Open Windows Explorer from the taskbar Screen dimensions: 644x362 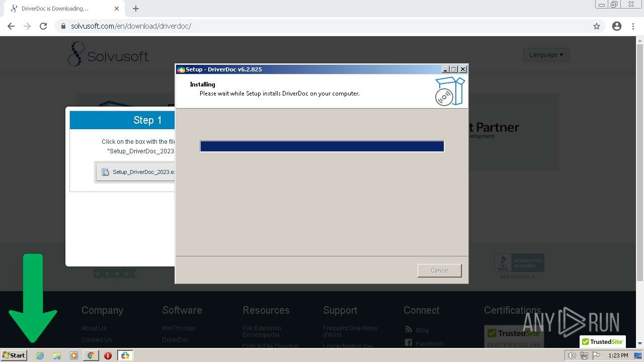coord(57,355)
